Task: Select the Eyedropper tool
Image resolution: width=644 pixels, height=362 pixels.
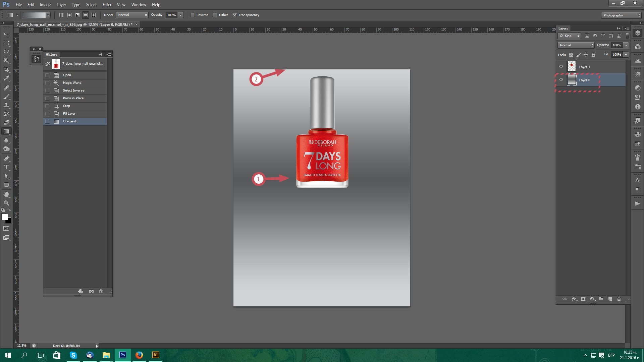Action: (x=6, y=78)
